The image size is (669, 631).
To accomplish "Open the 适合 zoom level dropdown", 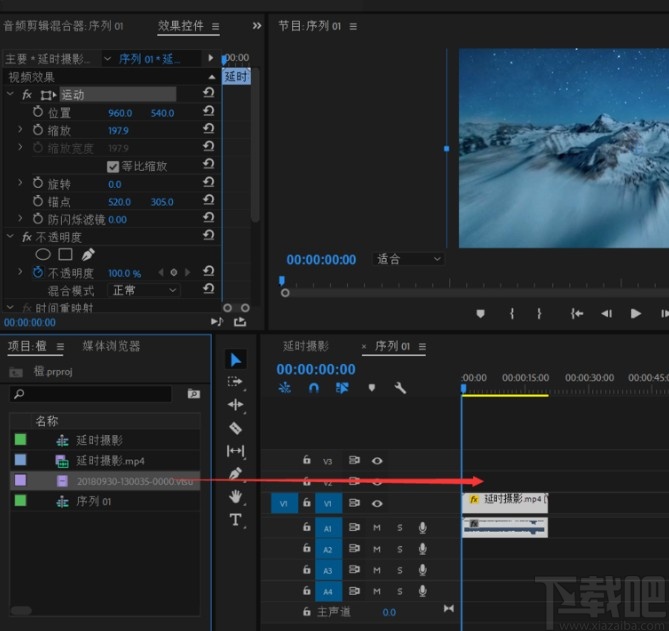I will point(408,259).
